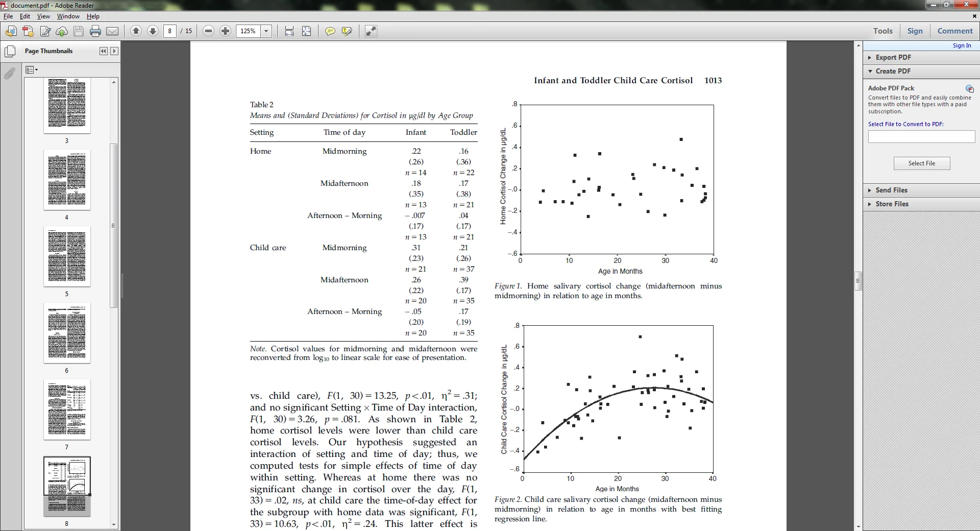Open the View menu
The width and height of the screenshot is (980, 531).
click(x=43, y=16)
